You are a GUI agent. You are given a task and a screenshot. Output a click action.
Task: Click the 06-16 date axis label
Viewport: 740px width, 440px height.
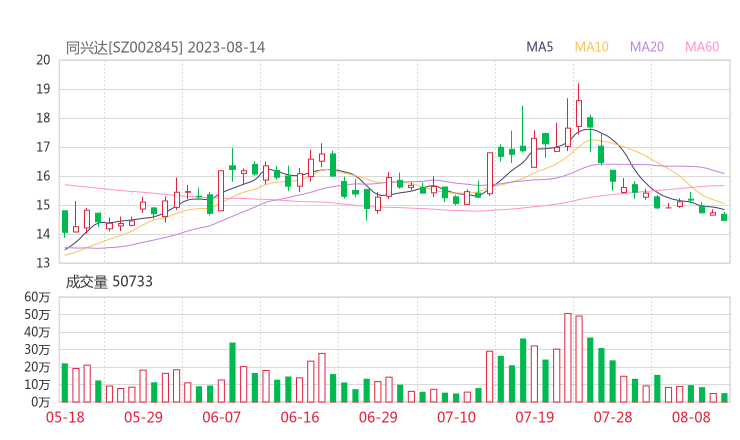(300, 417)
